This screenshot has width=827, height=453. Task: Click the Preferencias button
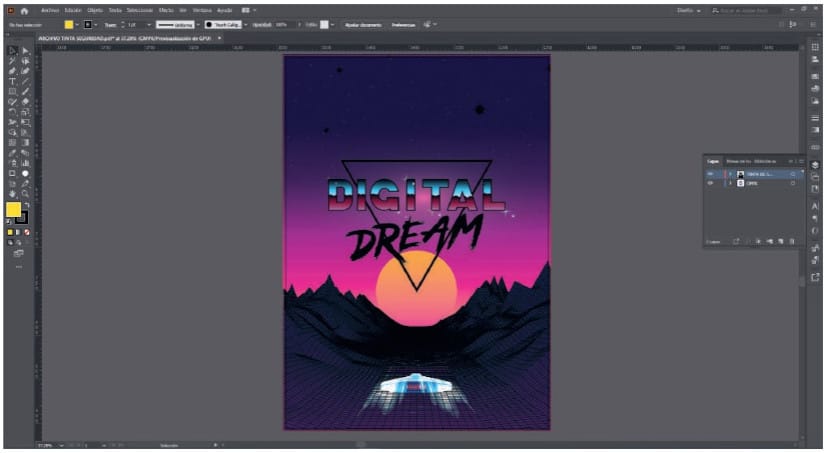coord(403,23)
